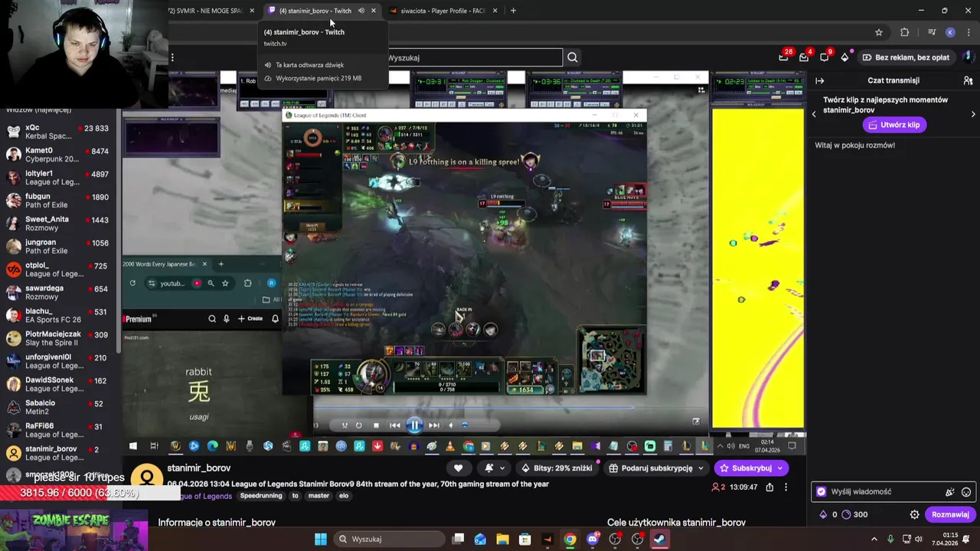Open xQc channel in sidebar
Screen dimensions: 980x551
coord(58,132)
